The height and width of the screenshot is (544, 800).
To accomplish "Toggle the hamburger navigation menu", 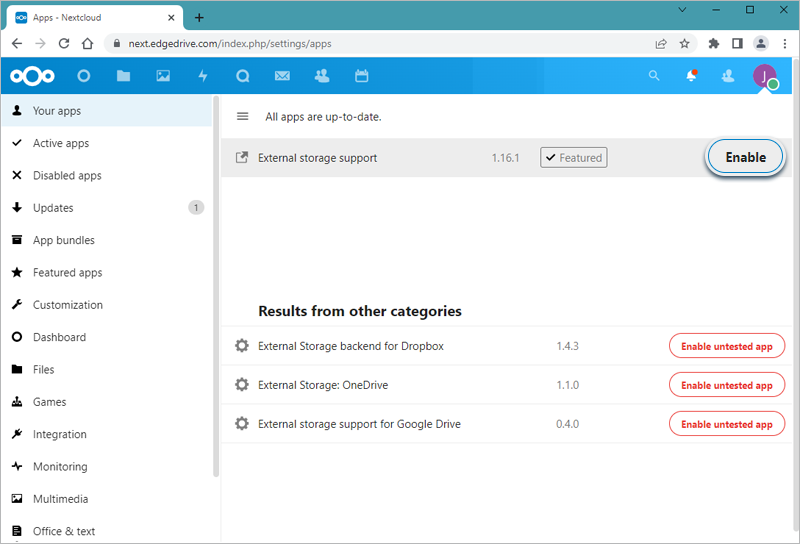I will 243,116.
